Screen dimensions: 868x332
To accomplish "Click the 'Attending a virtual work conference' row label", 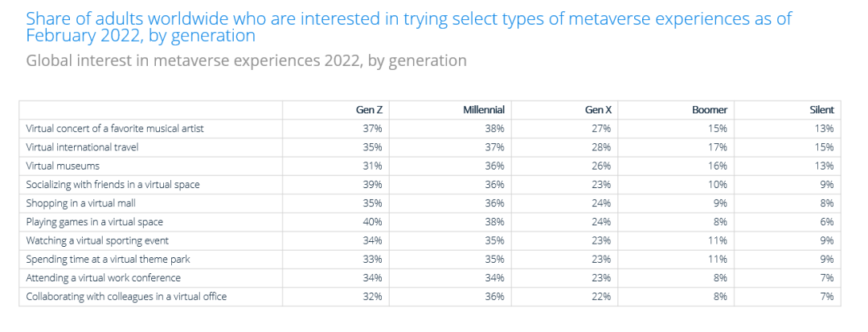I will tap(103, 277).
